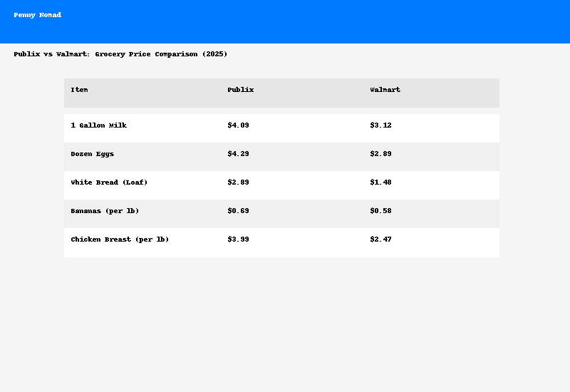Click the Publix milk price $4.09

click(238, 125)
